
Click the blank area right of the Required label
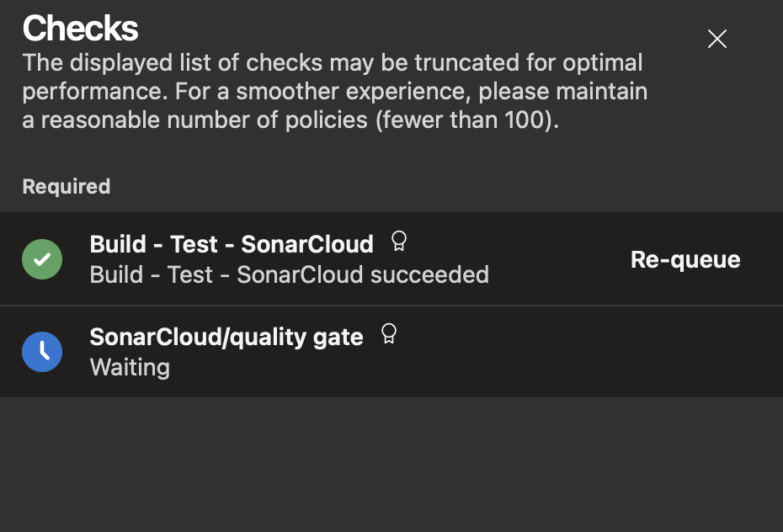445,187
